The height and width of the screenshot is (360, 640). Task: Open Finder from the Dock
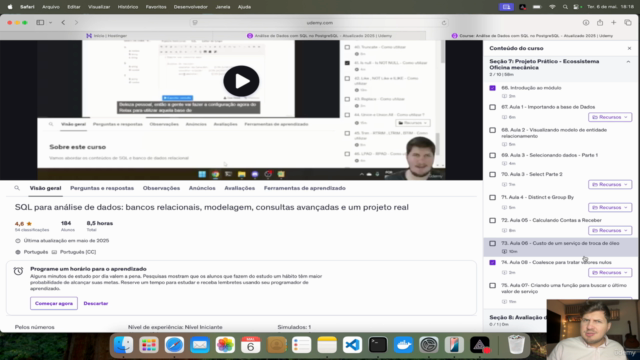tap(123, 345)
